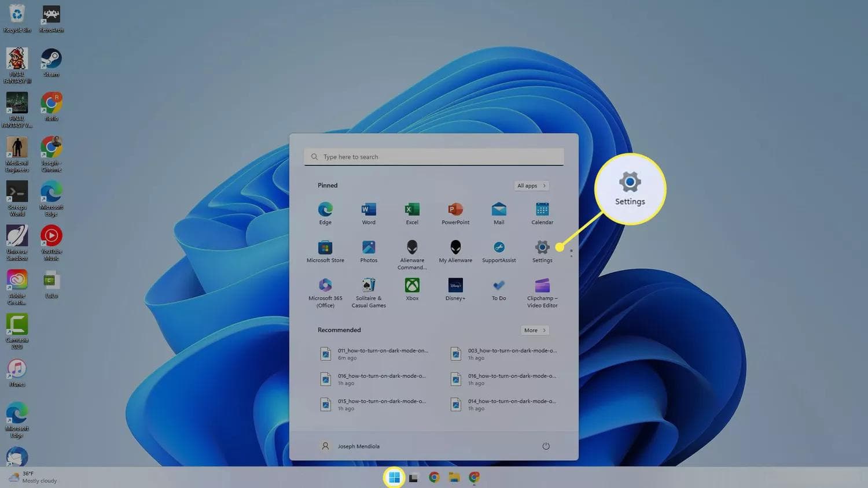The height and width of the screenshot is (488, 868).
Task: Click the Windows Start button on taskbar
Action: pyautogui.click(x=394, y=478)
